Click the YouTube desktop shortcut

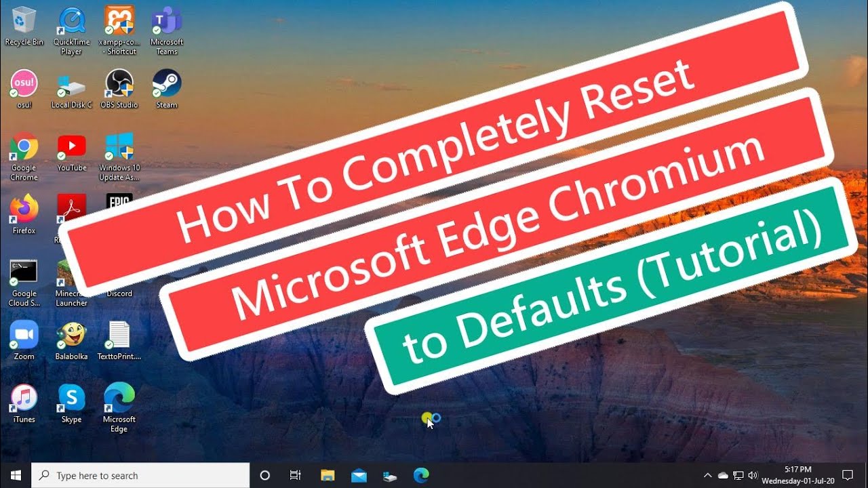tap(71, 152)
